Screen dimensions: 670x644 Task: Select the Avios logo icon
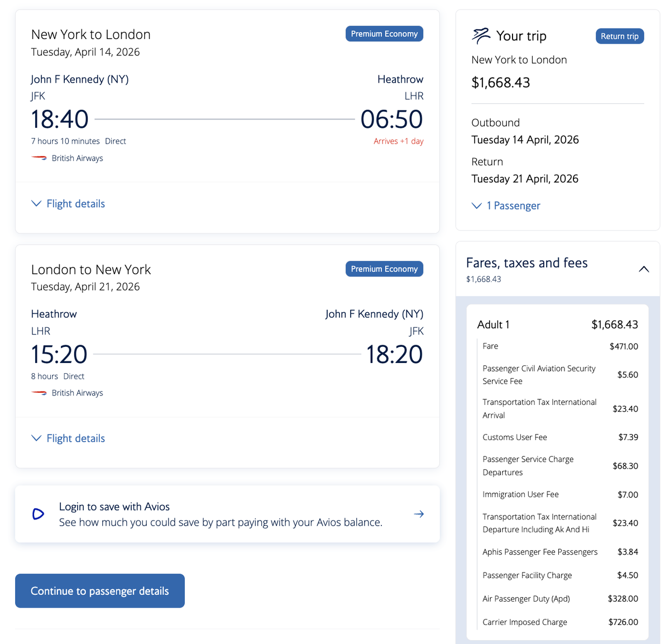click(x=37, y=513)
